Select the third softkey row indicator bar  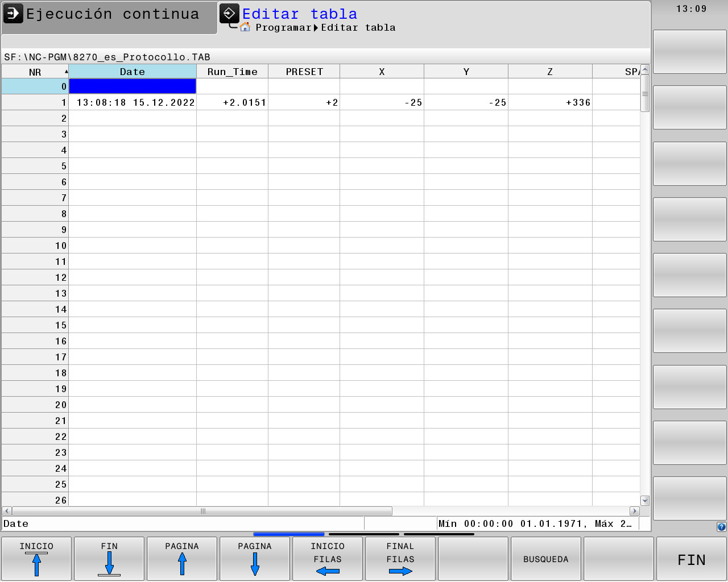click(439, 534)
